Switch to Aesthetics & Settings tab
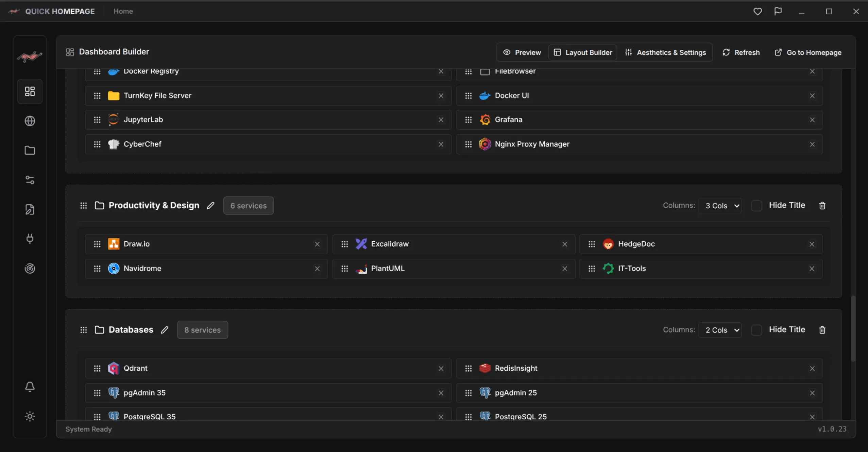The image size is (868, 452). [665, 52]
